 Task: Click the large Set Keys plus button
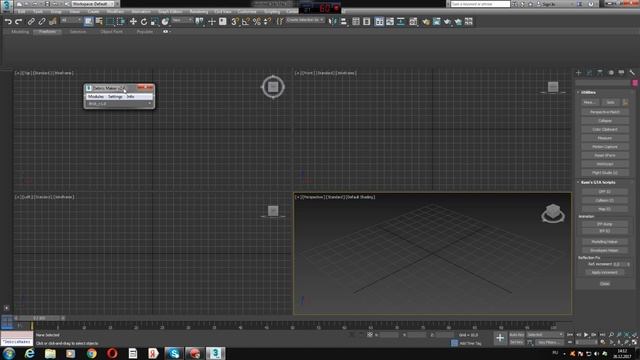point(500,338)
